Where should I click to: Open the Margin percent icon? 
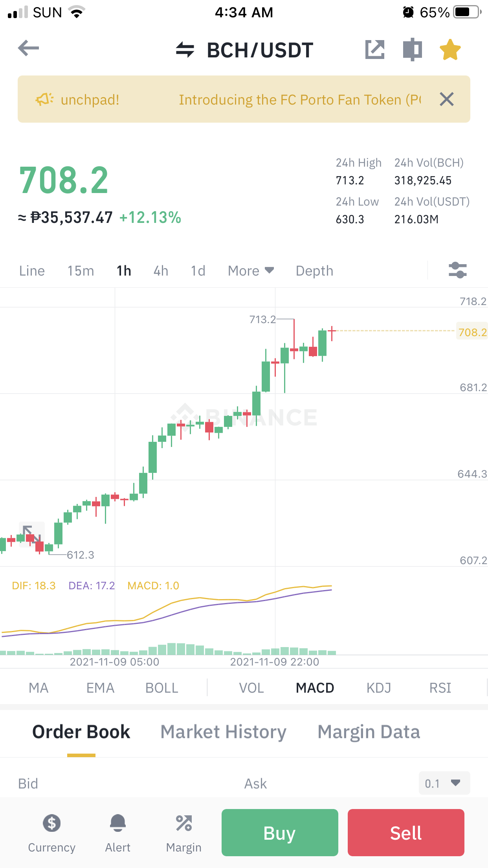[184, 823]
